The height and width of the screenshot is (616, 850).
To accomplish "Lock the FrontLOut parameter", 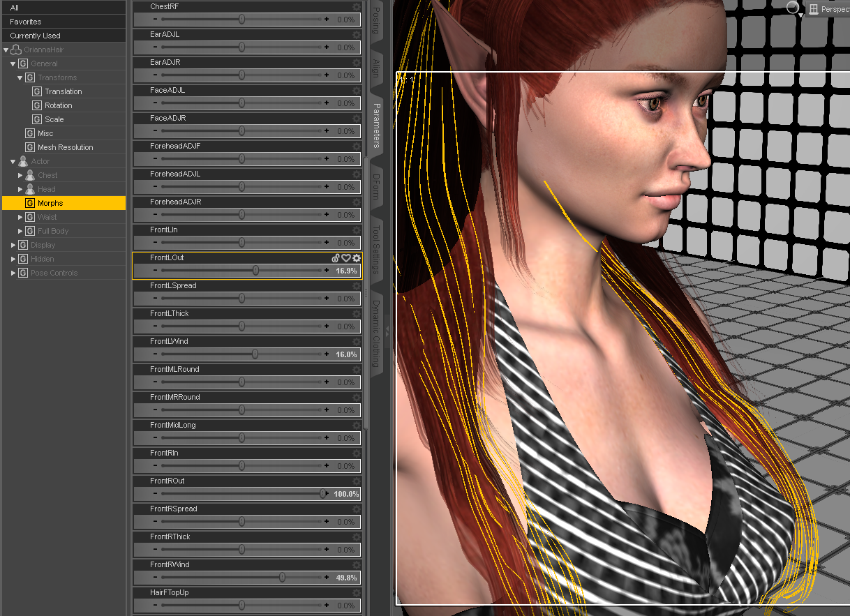I will pyautogui.click(x=336, y=258).
